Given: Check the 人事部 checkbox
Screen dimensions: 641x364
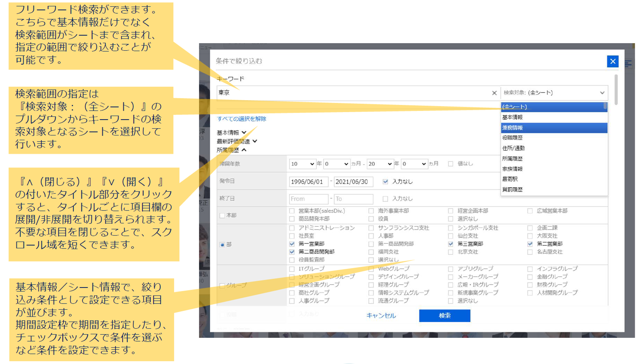Looking at the screenshot, I should point(371,236).
